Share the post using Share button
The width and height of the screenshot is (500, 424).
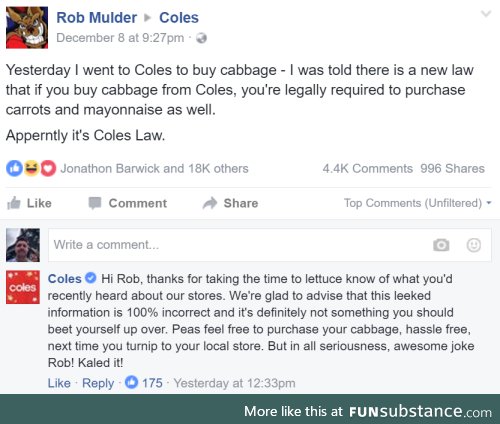(x=230, y=203)
